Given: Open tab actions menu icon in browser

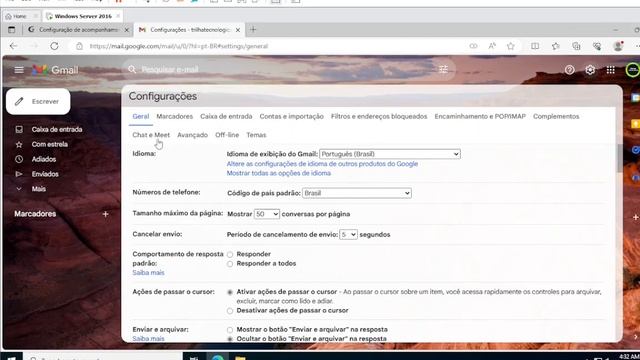Looking at the screenshot, I should (11, 30).
